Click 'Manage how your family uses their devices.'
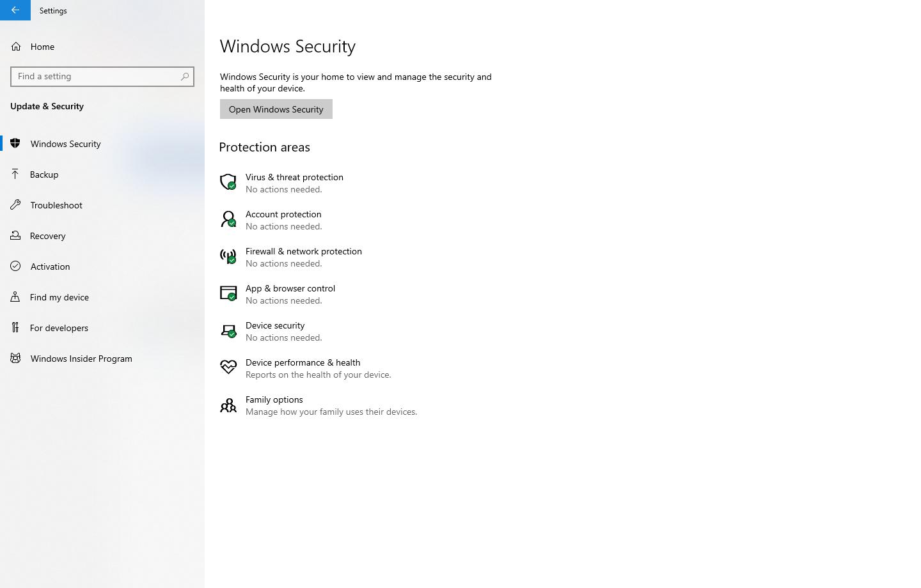The image size is (921, 588). point(331,412)
